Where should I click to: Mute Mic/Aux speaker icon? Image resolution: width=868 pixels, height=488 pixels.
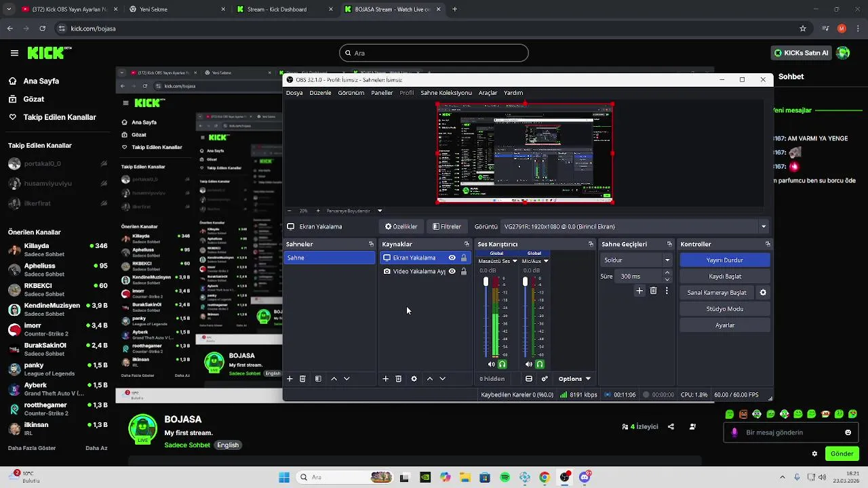(529, 365)
